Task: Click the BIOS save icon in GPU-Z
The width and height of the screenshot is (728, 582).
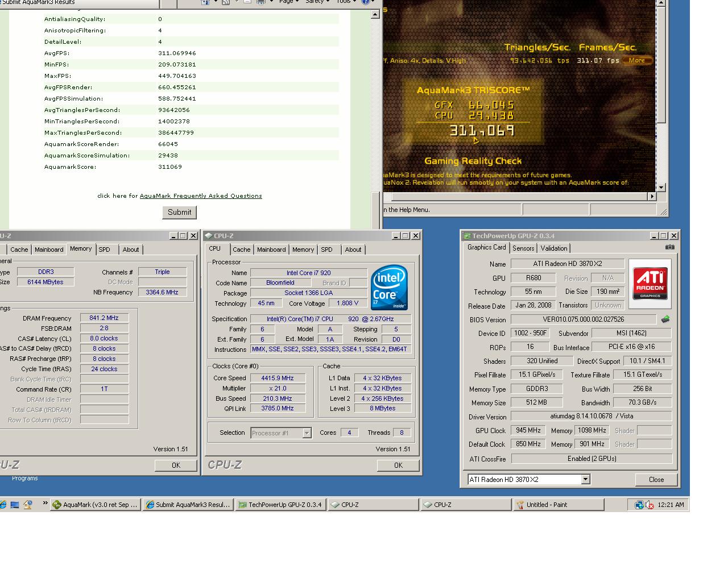Action: pos(665,319)
